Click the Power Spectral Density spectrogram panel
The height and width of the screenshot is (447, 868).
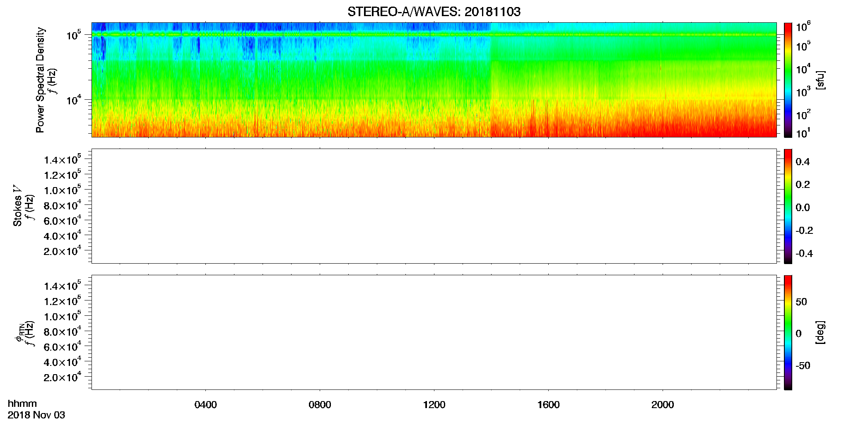tap(434, 79)
